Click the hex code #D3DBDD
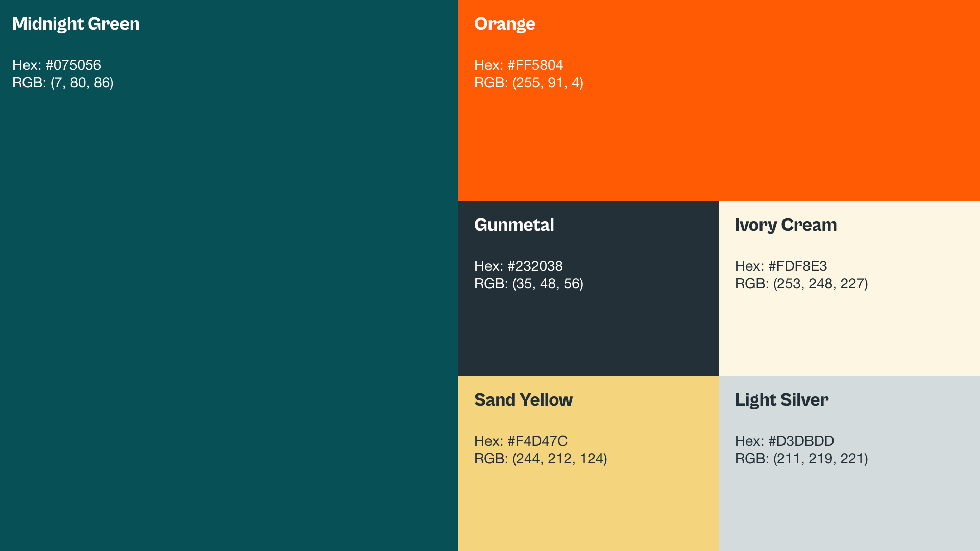Screen dimensions: 980x551 click(801, 441)
